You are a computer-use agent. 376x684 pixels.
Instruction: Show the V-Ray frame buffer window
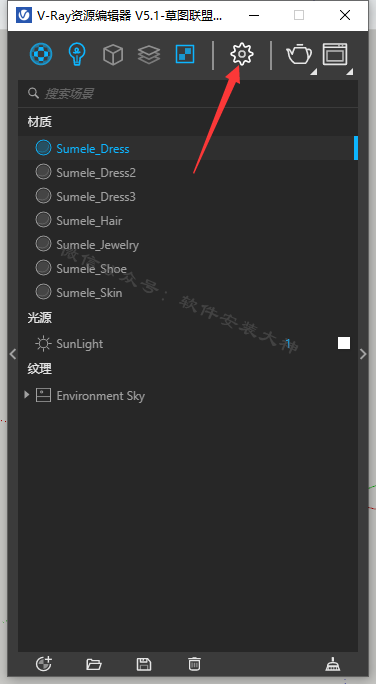[x=335, y=54]
